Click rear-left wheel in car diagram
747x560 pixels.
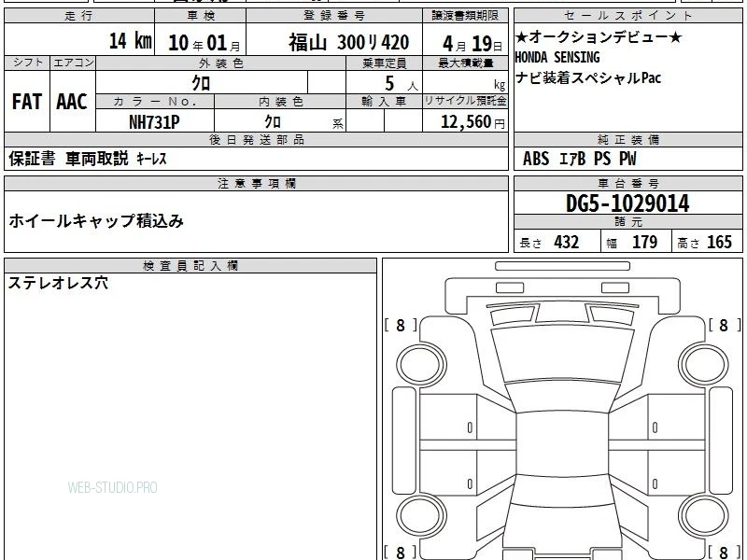420,516
